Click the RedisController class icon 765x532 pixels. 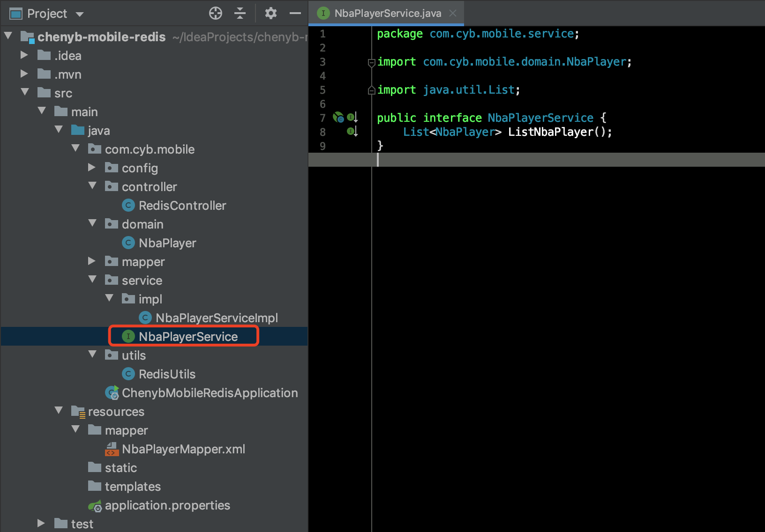click(128, 205)
